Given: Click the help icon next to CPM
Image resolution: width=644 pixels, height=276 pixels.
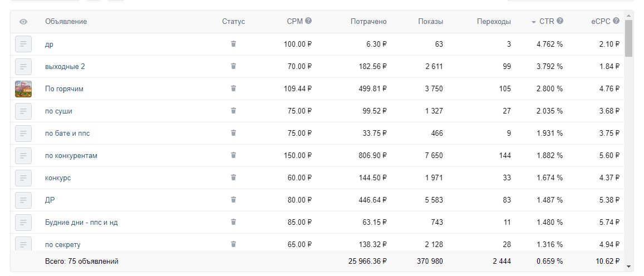Looking at the screenshot, I should coord(308,21).
